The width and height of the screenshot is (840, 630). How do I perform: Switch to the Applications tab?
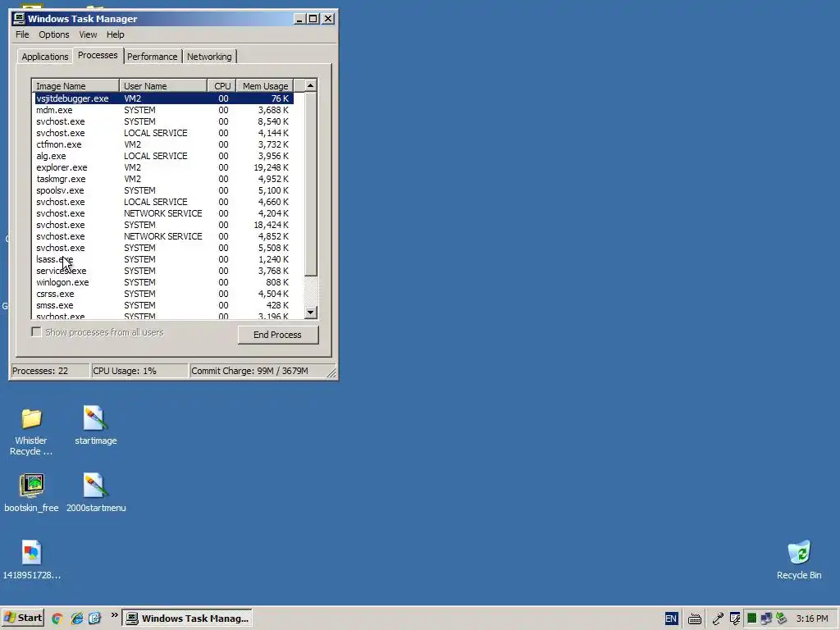(x=45, y=57)
